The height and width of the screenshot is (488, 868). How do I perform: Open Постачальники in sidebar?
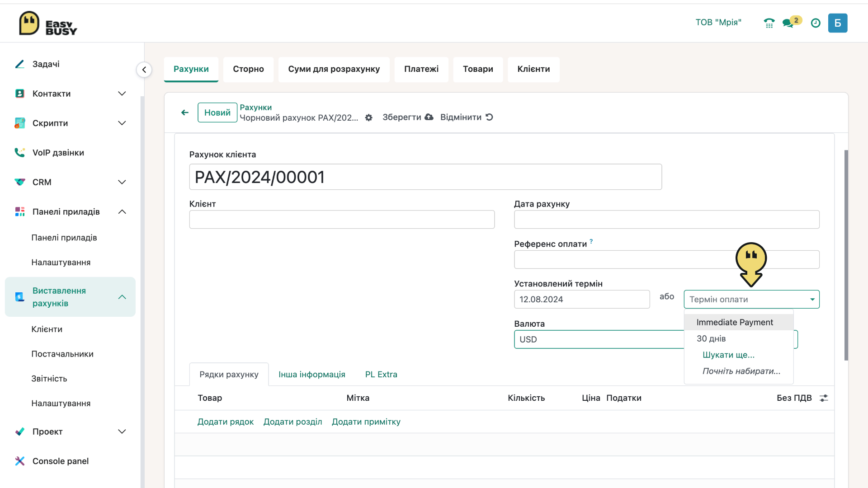(x=62, y=354)
